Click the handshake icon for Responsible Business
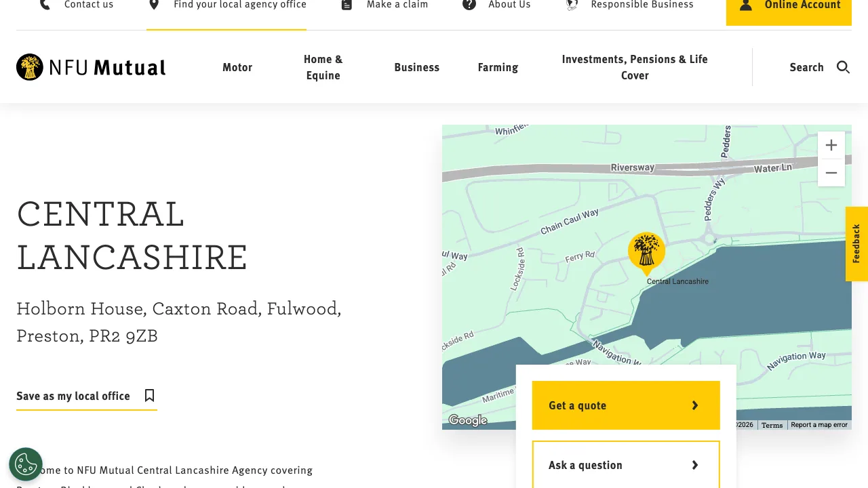Screen dimensions: 868x488 point(571,4)
